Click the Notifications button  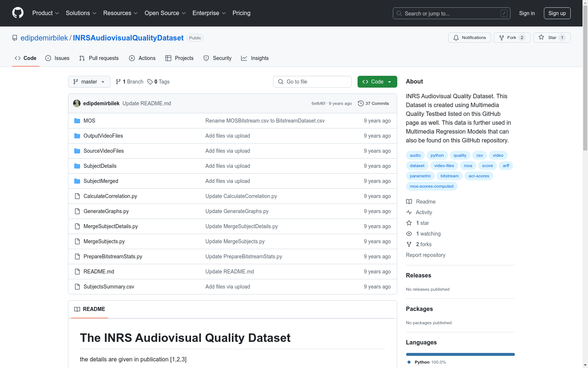click(470, 38)
